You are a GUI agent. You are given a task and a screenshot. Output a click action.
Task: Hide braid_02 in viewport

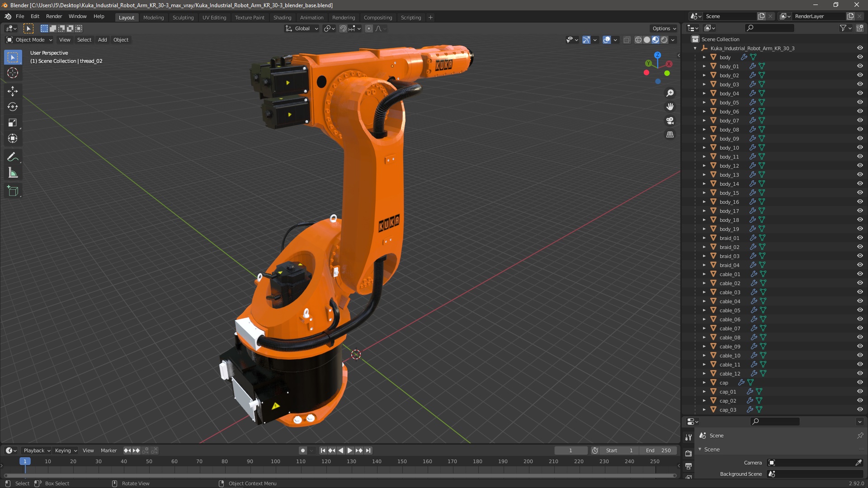(860, 247)
